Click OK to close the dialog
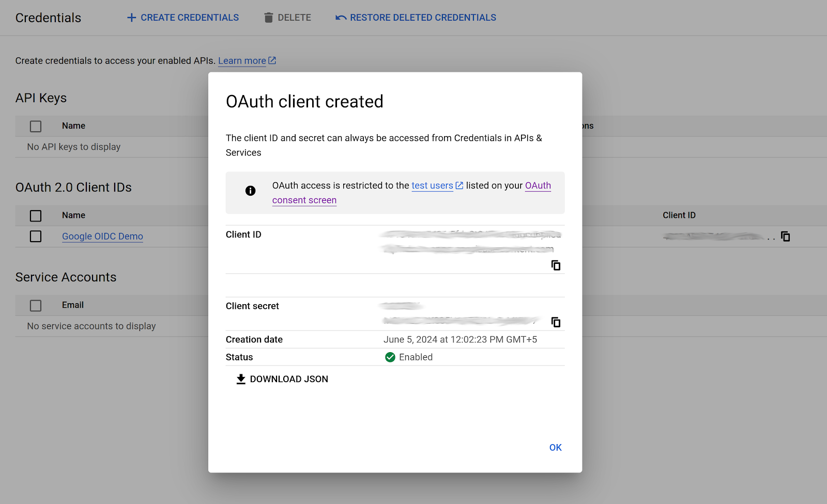827x504 pixels. [x=555, y=447]
